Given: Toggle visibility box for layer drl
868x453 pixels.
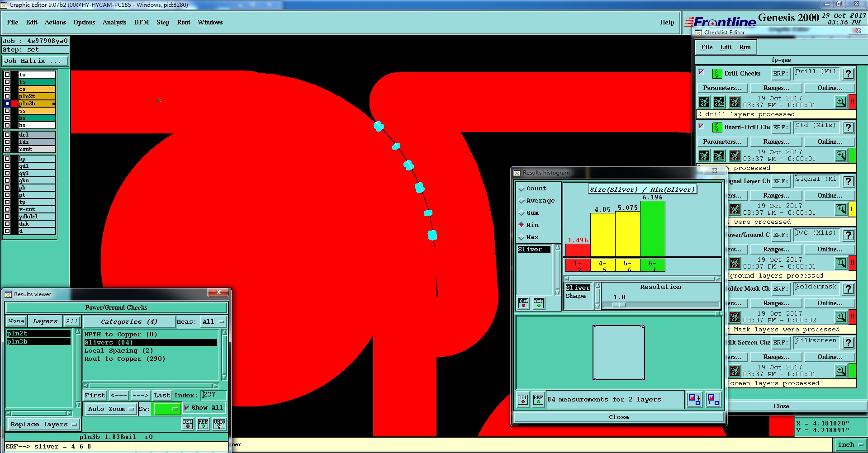Looking at the screenshot, I should [x=7, y=135].
